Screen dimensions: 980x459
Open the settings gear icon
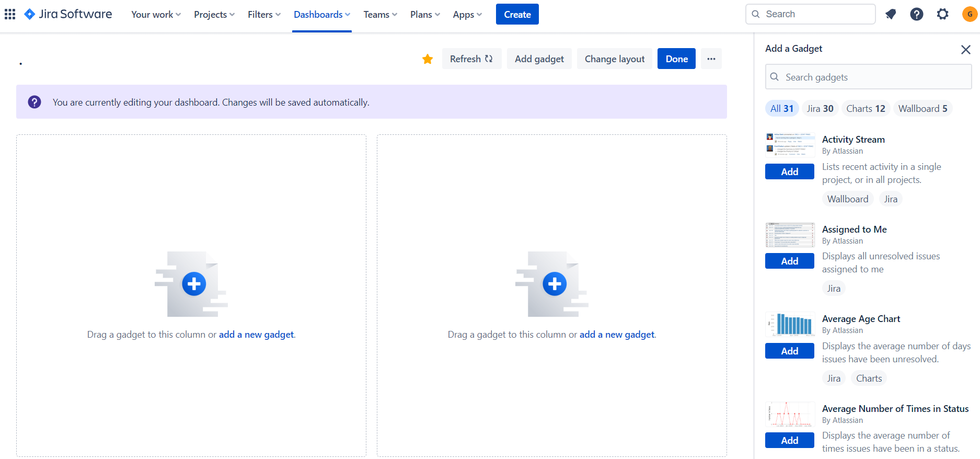click(x=942, y=14)
